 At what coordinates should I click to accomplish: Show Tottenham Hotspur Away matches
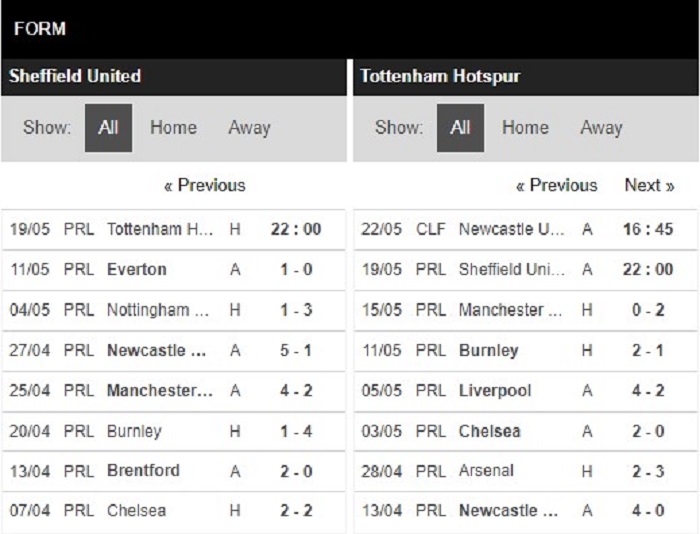[601, 128]
